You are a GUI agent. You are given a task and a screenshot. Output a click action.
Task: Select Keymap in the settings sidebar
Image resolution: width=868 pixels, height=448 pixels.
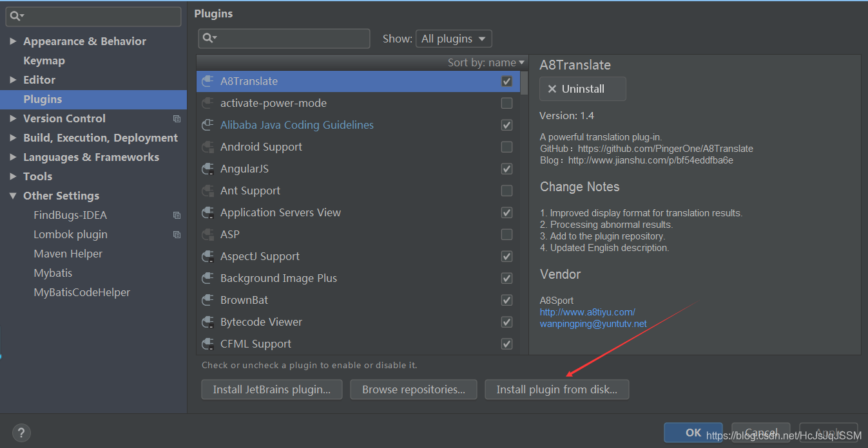click(44, 61)
